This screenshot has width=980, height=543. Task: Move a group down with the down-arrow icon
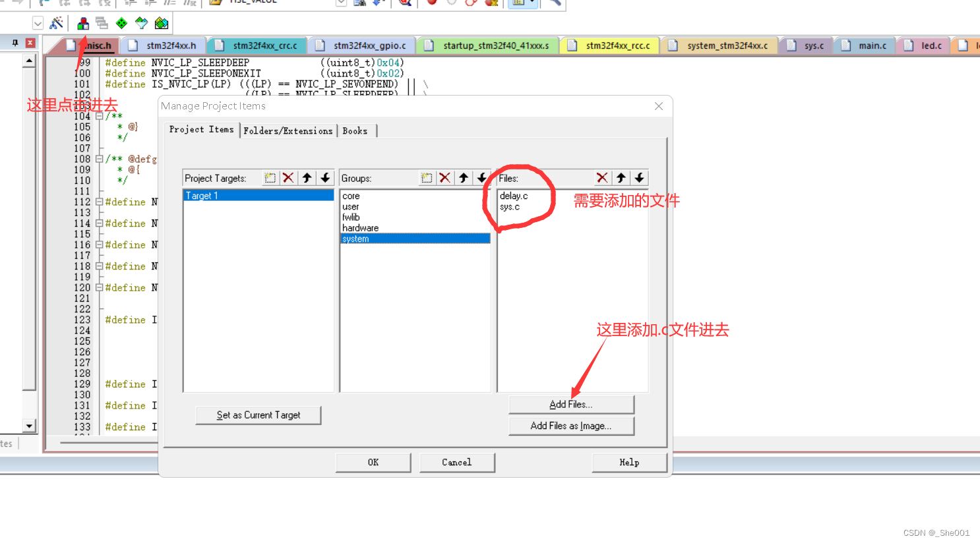(x=481, y=177)
